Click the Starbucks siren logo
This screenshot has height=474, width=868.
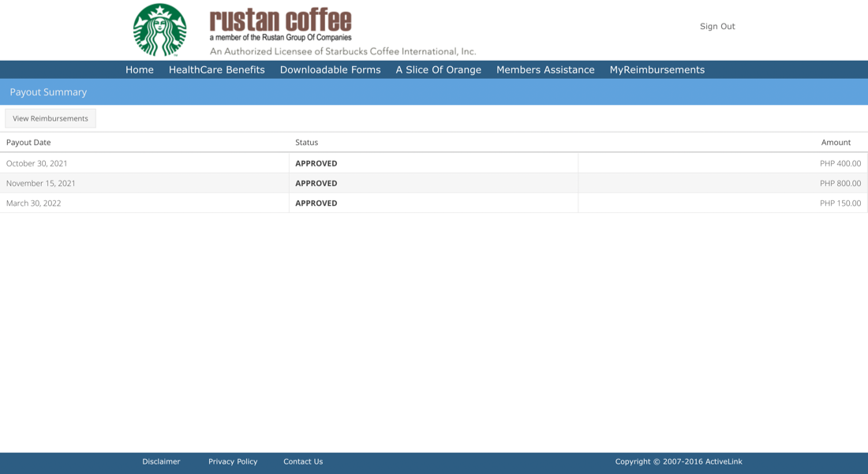[x=160, y=30]
